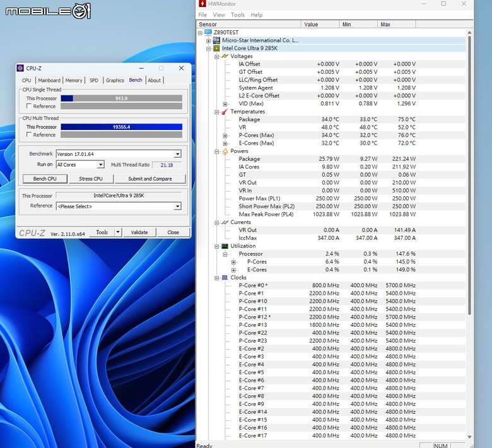
Task: Expand the VID (Max) row
Action: pyautogui.click(x=225, y=104)
